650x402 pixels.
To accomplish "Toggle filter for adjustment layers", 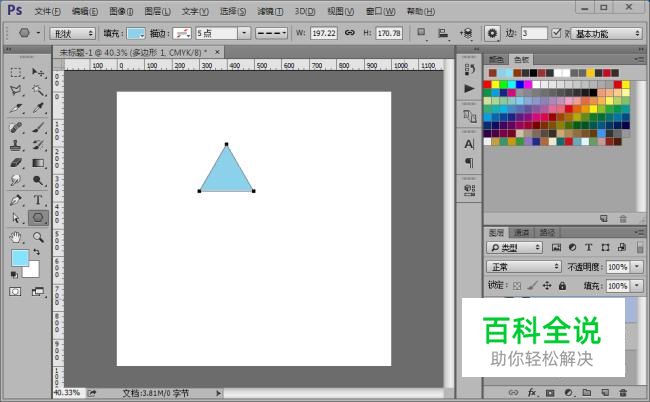I will tap(572, 247).
